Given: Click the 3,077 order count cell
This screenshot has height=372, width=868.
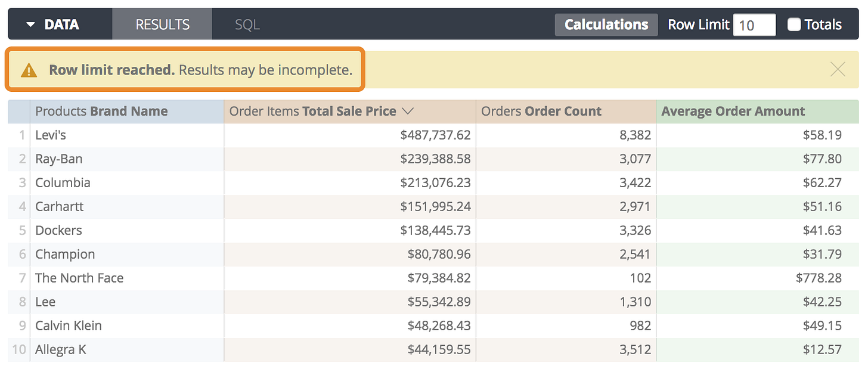Looking at the screenshot, I should pyautogui.click(x=566, y=159).
